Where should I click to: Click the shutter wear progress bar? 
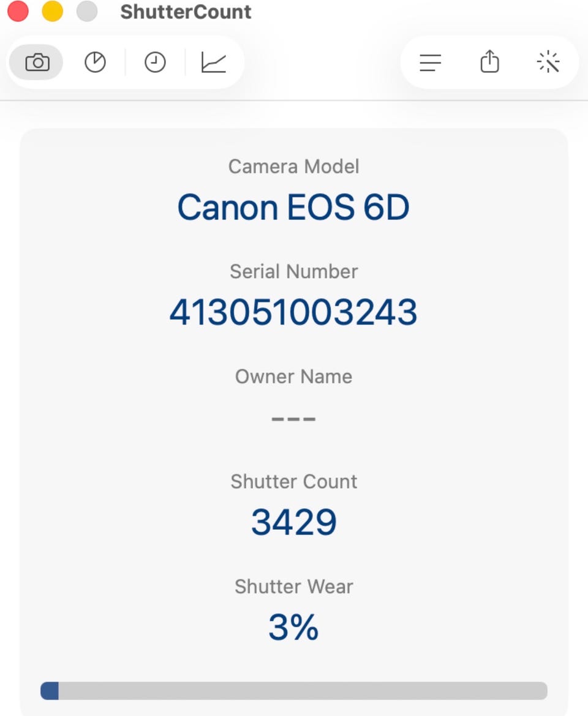click(293, 690)
